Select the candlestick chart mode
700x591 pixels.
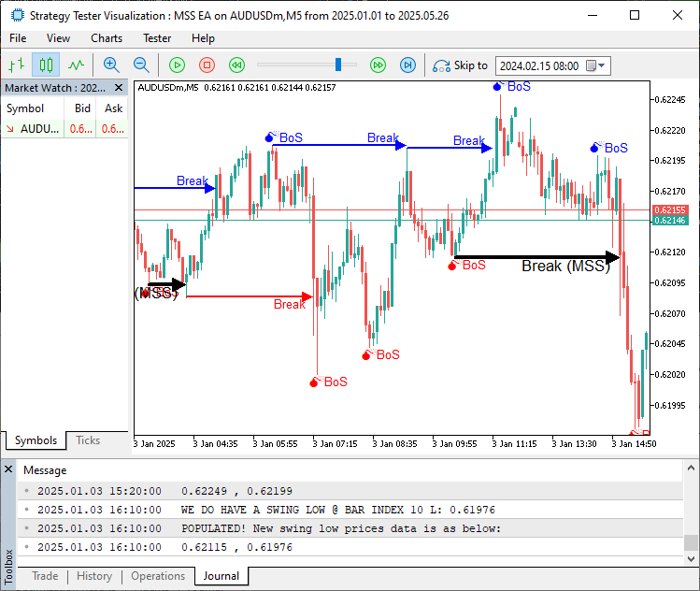pyautogui.click(x=46, y=65)
